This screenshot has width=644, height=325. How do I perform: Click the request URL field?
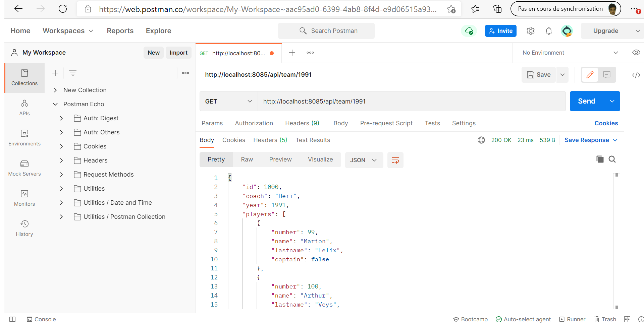369,101
